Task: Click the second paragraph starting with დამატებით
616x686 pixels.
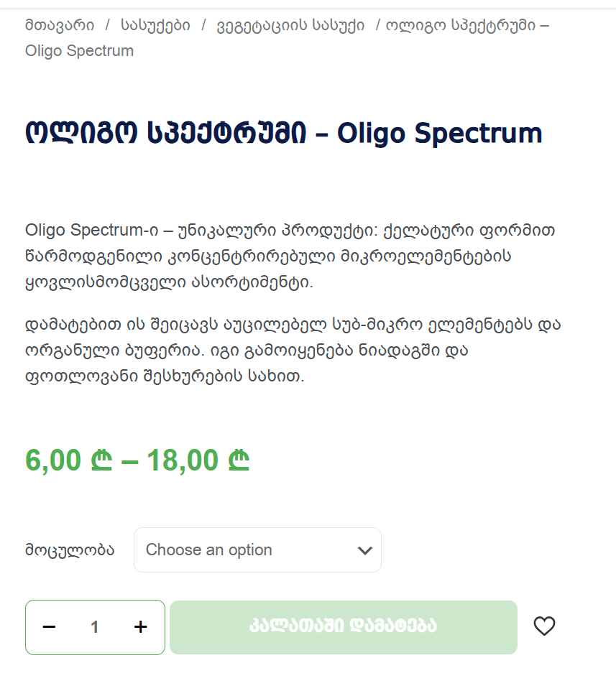Action: [x=288, y=351]
